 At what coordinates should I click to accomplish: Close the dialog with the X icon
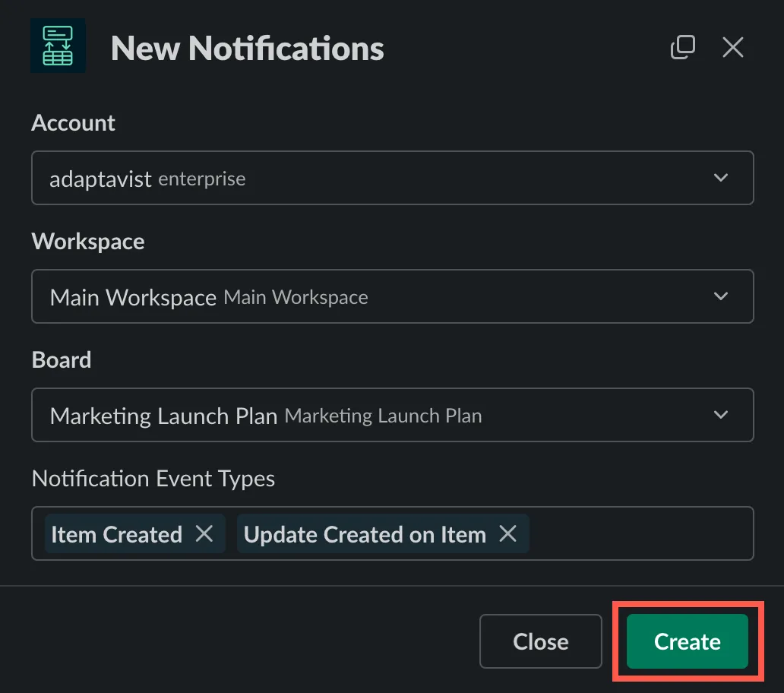tap(732, 47)
